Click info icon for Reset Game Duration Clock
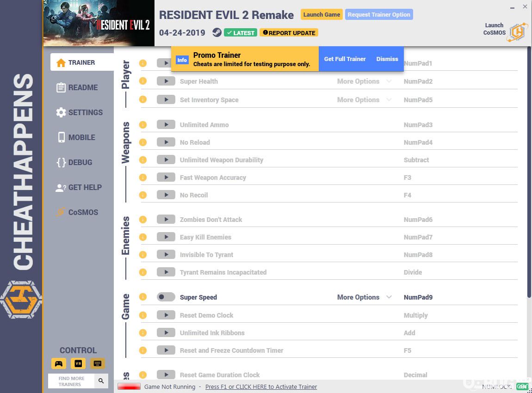The image size is (532, 393). coord(143,375)
